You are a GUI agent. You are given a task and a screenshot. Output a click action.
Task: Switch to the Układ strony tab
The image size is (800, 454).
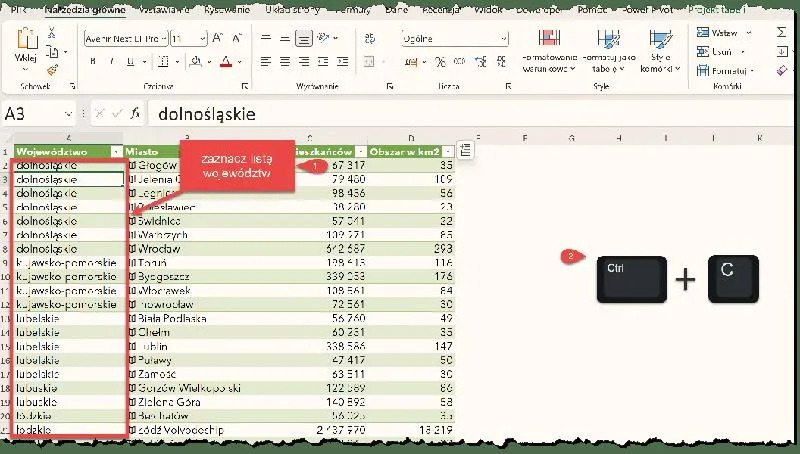(293, 10)
